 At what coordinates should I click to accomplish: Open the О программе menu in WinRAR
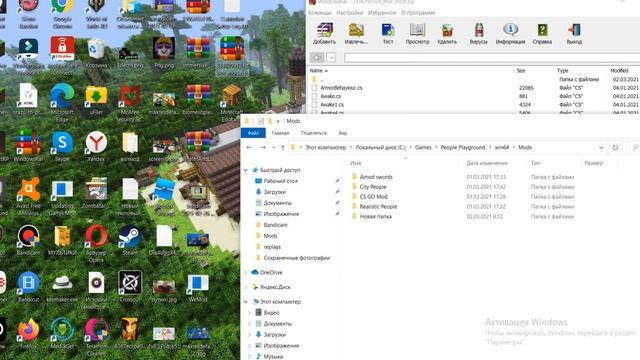[418, 13]
